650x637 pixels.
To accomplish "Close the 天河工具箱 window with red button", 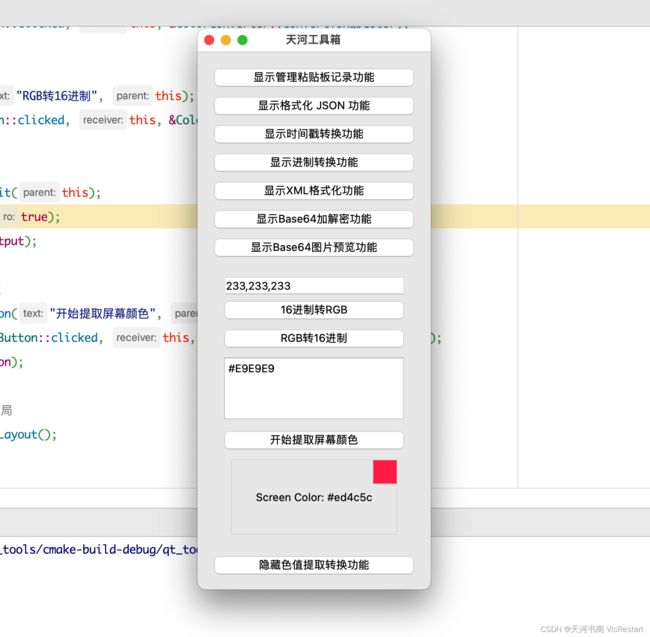I will point(209,40).
